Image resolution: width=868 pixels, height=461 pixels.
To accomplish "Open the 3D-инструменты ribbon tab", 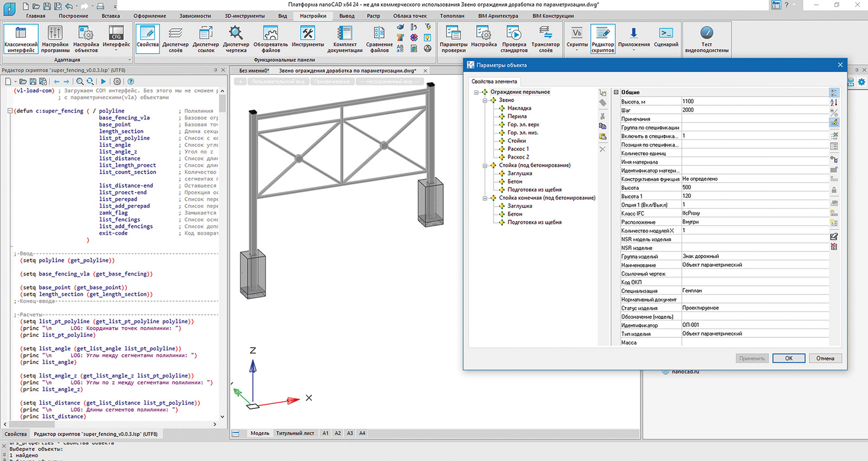I will click(245, 16).
